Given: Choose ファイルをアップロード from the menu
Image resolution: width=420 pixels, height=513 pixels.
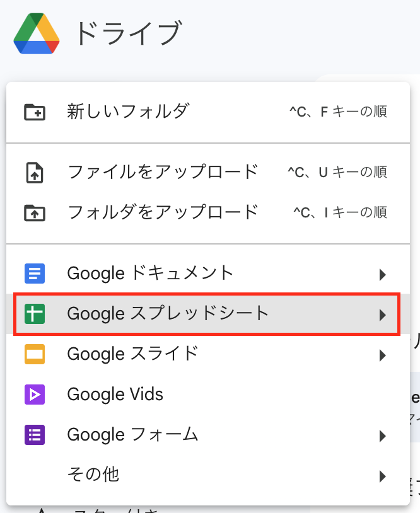Looking at the screenshot, I should tap(163, 171).
